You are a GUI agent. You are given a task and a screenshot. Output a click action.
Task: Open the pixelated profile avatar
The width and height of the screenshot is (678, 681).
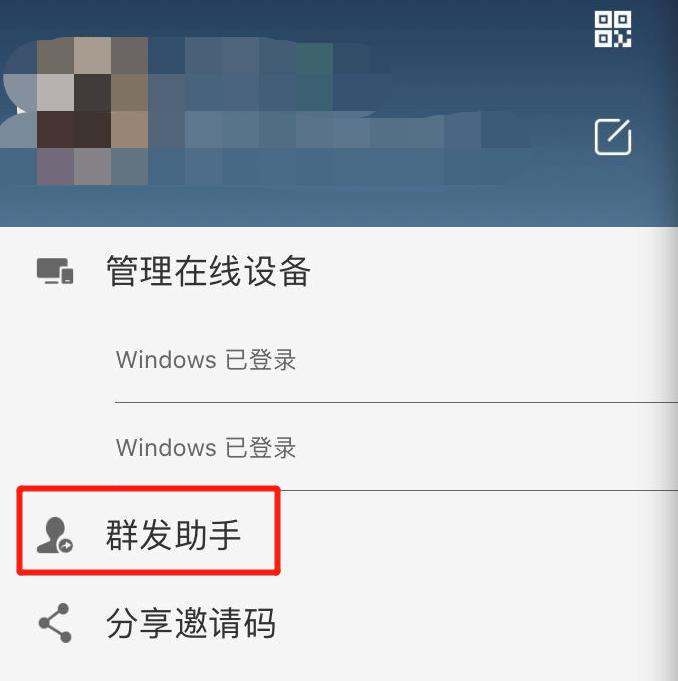[x=92, y=111]
